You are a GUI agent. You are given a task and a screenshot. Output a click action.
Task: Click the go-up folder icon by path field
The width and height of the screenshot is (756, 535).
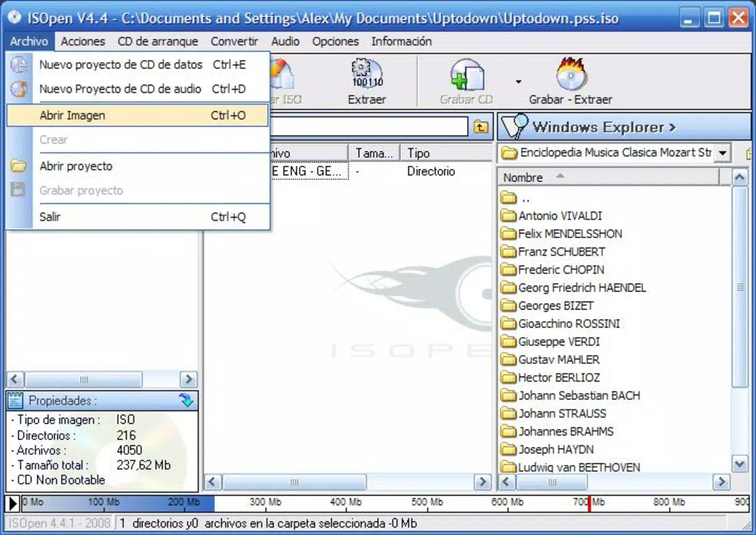point(481,127)
